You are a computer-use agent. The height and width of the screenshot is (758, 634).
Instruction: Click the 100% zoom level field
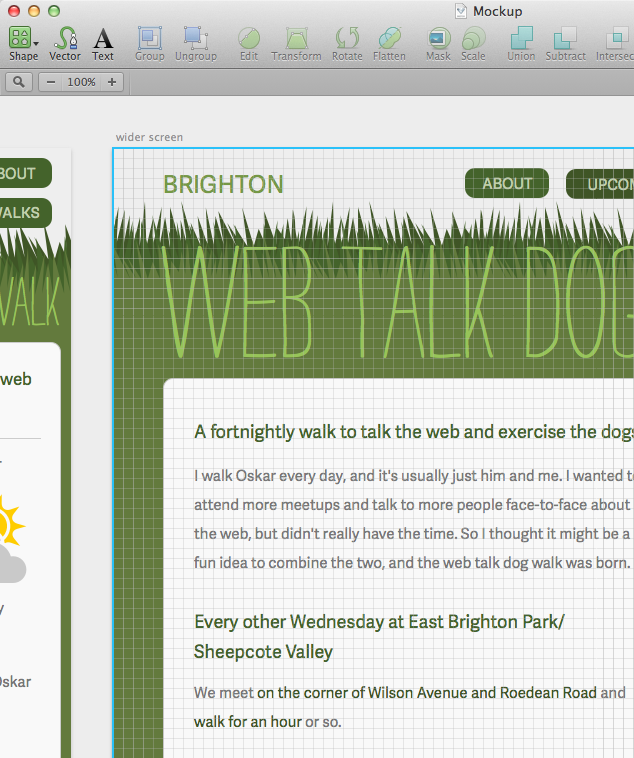tap(81, 82)
